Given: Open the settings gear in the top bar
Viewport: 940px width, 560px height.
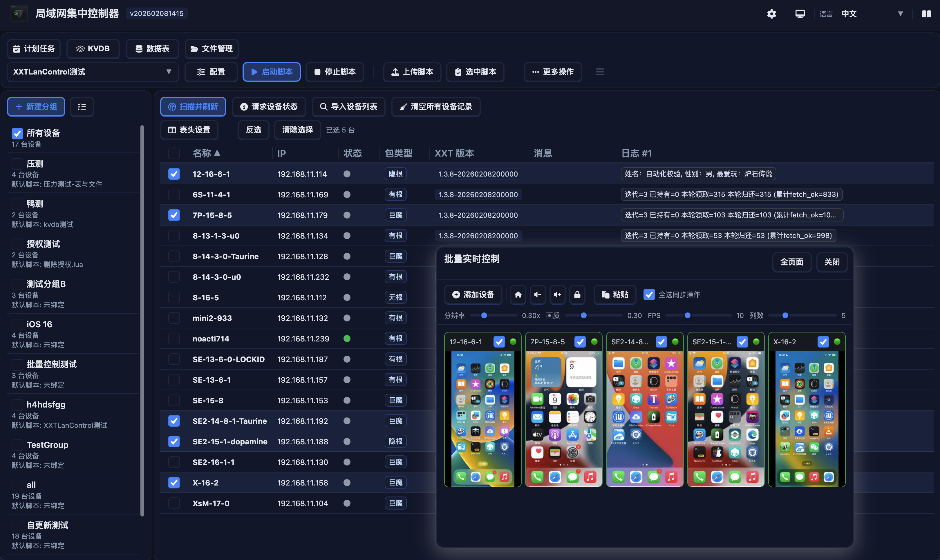Looking at the screenshot, I should (x=771, y=14).
